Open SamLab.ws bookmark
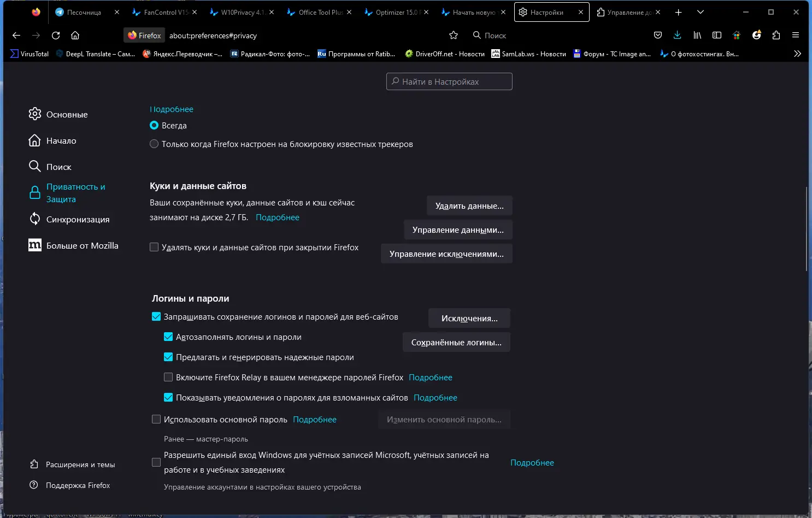812x518 pixels. (x=528, y=54)
